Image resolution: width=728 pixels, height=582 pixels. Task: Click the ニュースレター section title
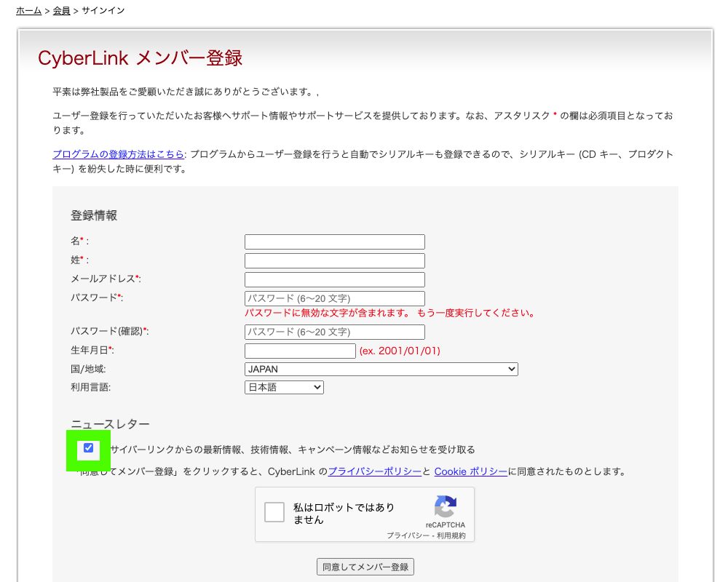point(110,424)
